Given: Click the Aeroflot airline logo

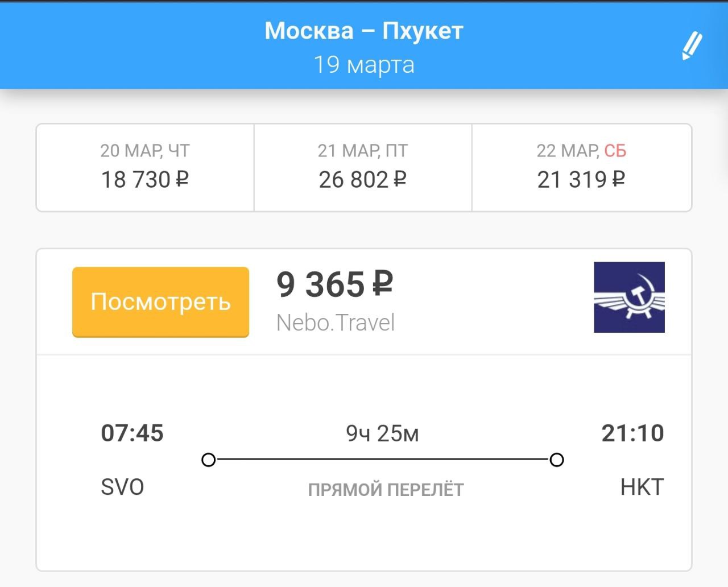Looking at the screenshot, I should (x=629, y=297).
